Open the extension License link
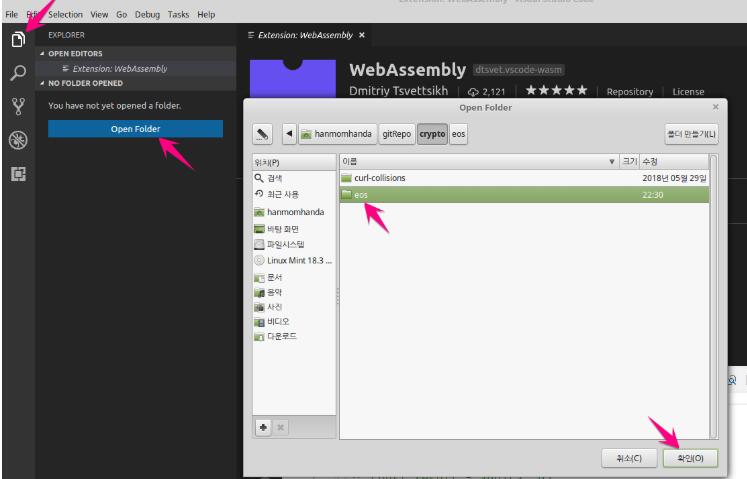Image resolution: width=747 pixels, height=479 pixels. point(688,92)
